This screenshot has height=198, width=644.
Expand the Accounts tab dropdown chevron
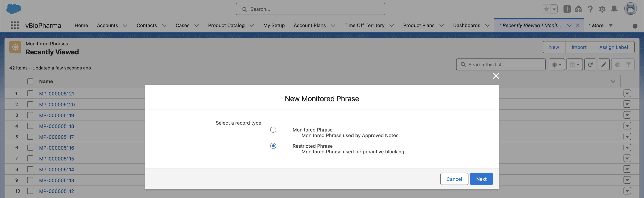[125, 26]
